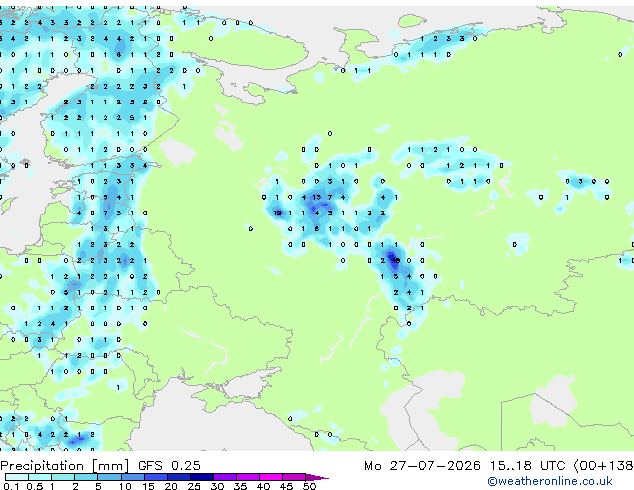Click the 'Mo 27-07-2026' date text
The height and width of the screenshot is (490, 634).
(422, 466)
